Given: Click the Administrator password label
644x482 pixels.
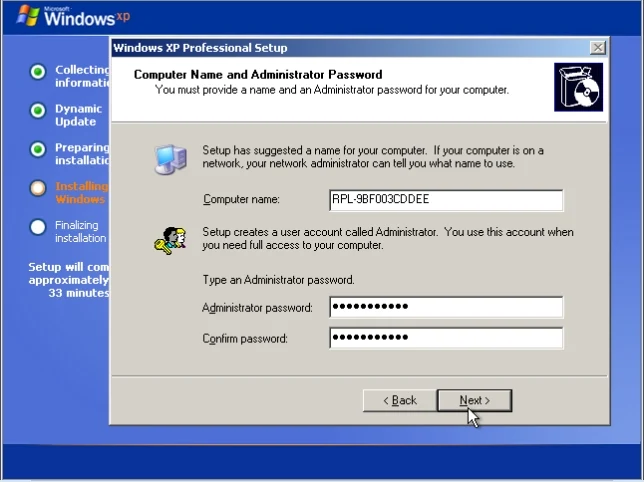Looking at the screenshot, I should pos(257,308).
